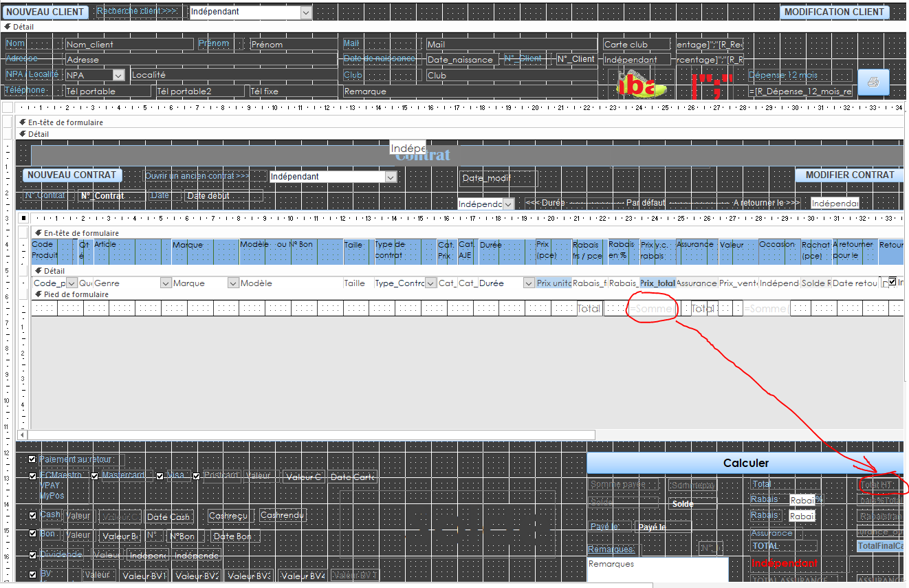Image resolution: width=909 pixels, height=588 pixels.
Task: Click the Calculer button
Action: point(745,464)
